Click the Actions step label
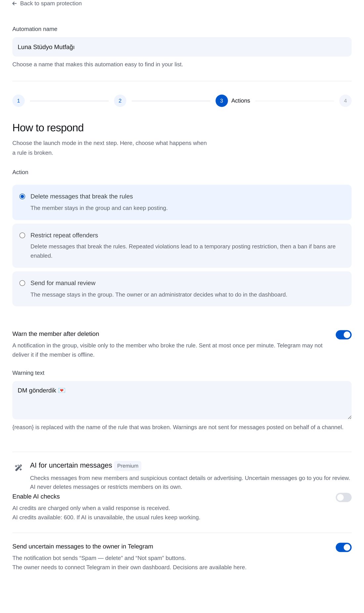 pyautogui.click(x=241, y=101)
